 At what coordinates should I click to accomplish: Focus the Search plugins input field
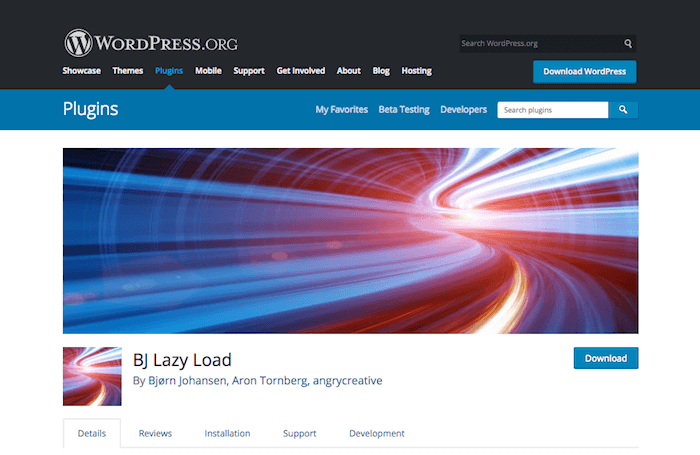(x=553, y=110)
